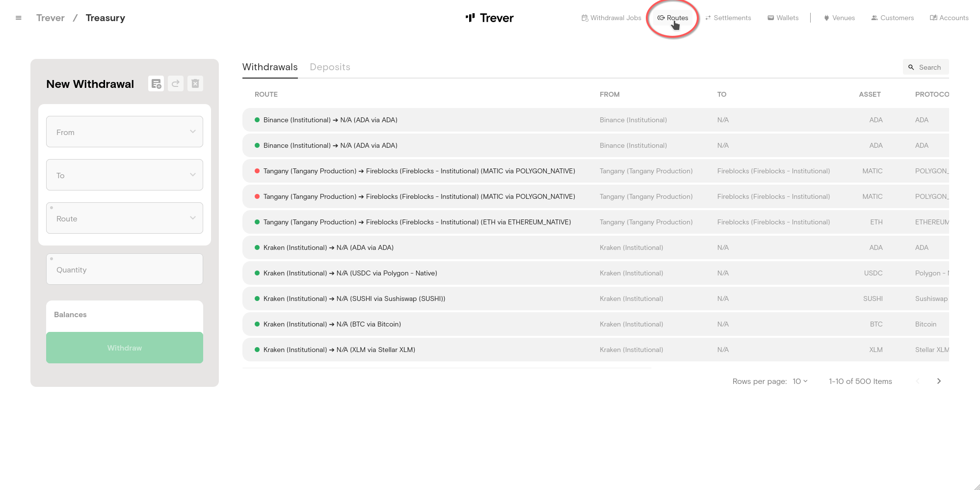Open Withdrawal Jobs in top navigation
The width and height of the screenshot is (980, 490).
tap(611, 18)
